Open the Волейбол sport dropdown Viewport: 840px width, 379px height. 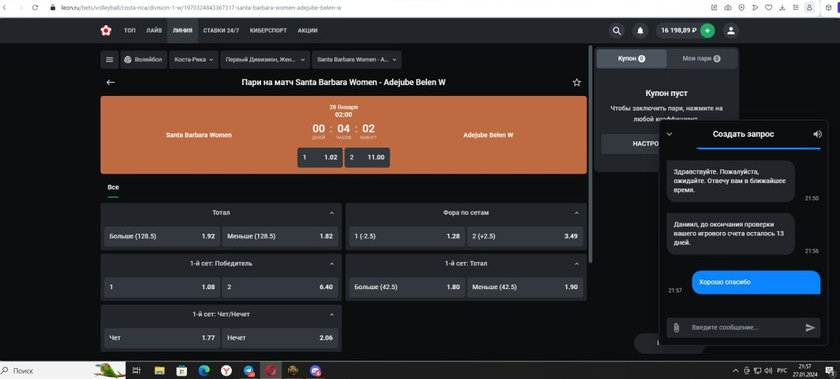144,60
